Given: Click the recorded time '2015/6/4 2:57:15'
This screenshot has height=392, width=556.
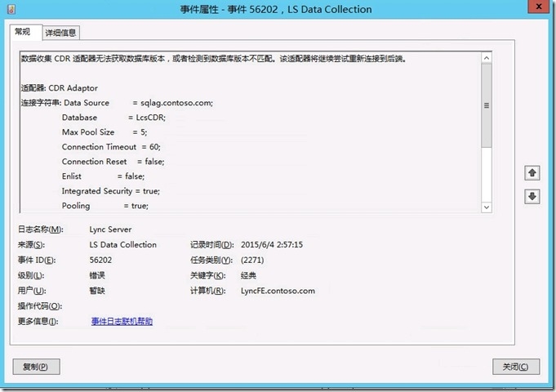Looking at the screenshot, I should tap(272, 245).
